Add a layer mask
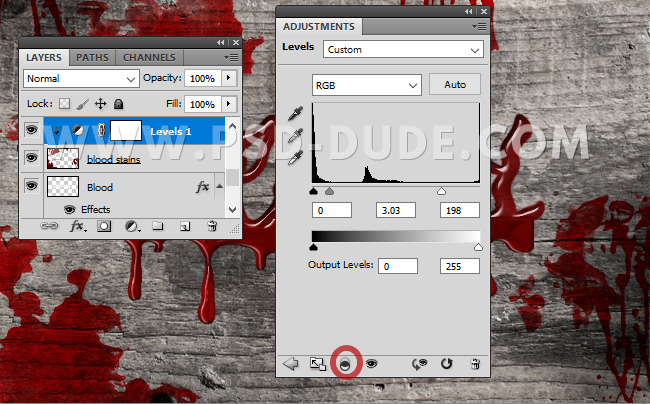Screen dimensions: 650x404 [104, 226]
